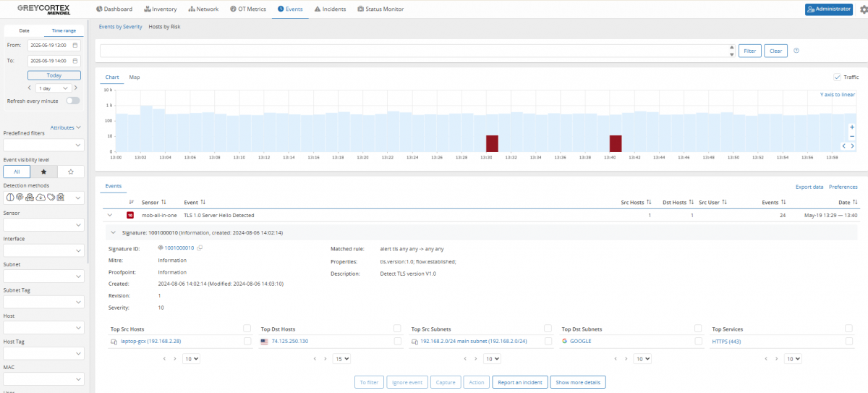Check the Top Dst Hosts header checkbox

click(x=397, y=328)
